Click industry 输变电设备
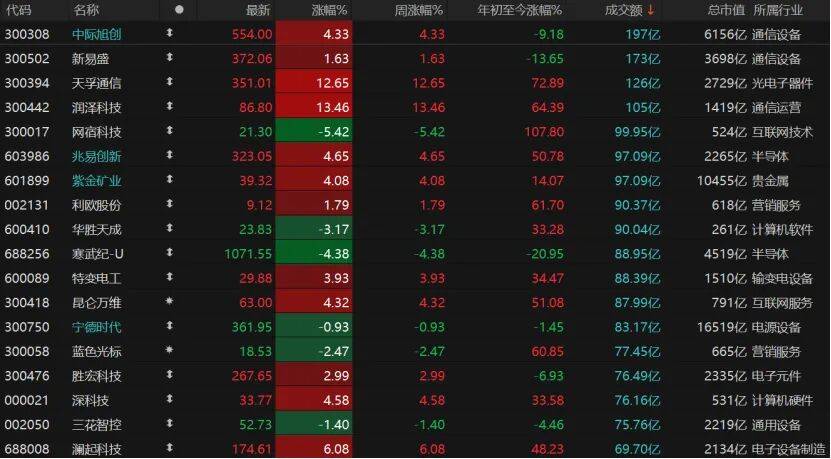 (782, 278)
